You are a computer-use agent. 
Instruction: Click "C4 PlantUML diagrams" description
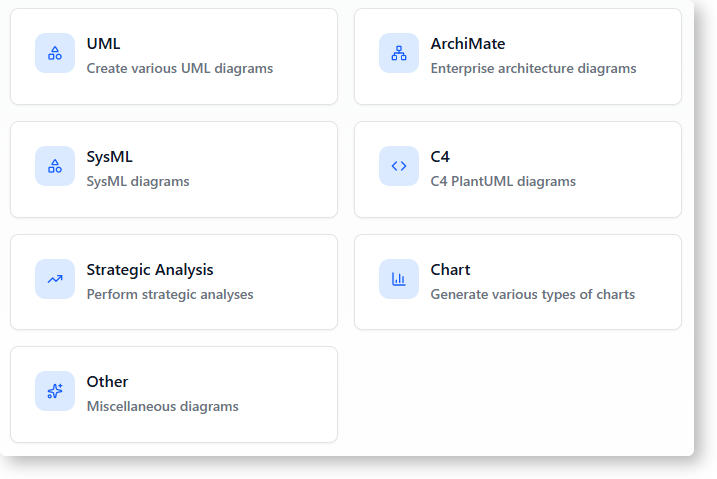pyautogui.click(x=503, y=181)
